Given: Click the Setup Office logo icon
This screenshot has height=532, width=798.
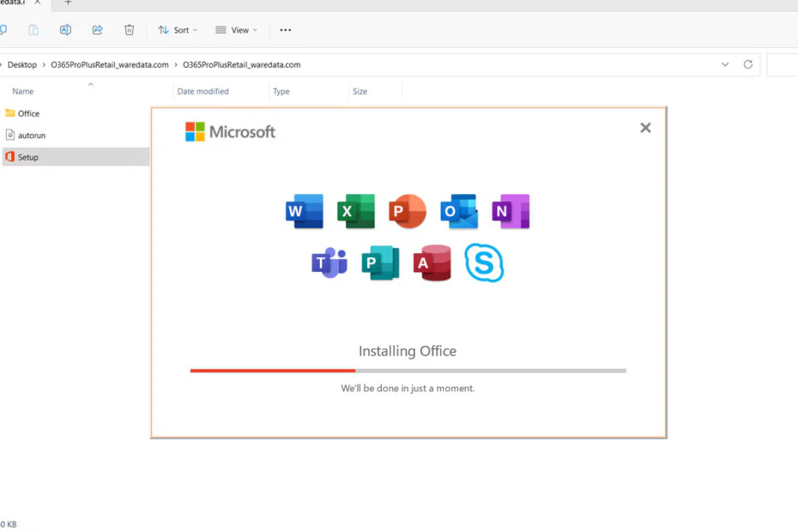Looking at the screenshot, I should (9, 157).
